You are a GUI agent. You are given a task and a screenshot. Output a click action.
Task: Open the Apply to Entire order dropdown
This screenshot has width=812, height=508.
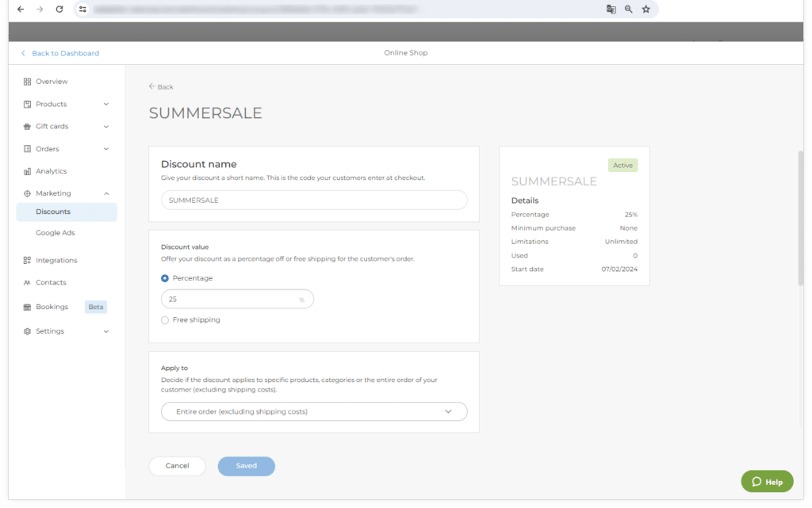(x=314, y=412)
